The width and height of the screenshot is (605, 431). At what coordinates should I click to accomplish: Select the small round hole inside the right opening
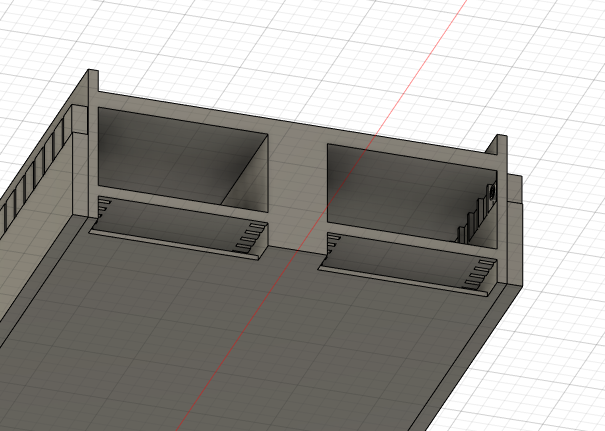[x=493, y=193]
